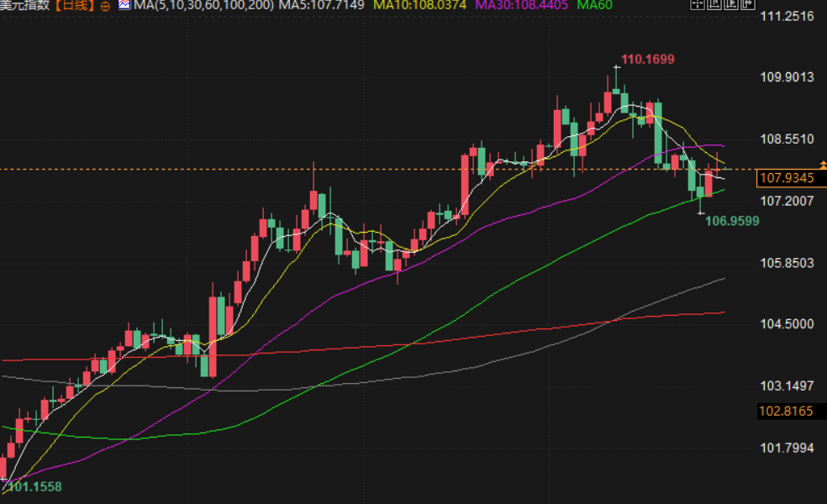
Task: Click the shift-right arrow chart icon
Action: click(x=748, y=4)
